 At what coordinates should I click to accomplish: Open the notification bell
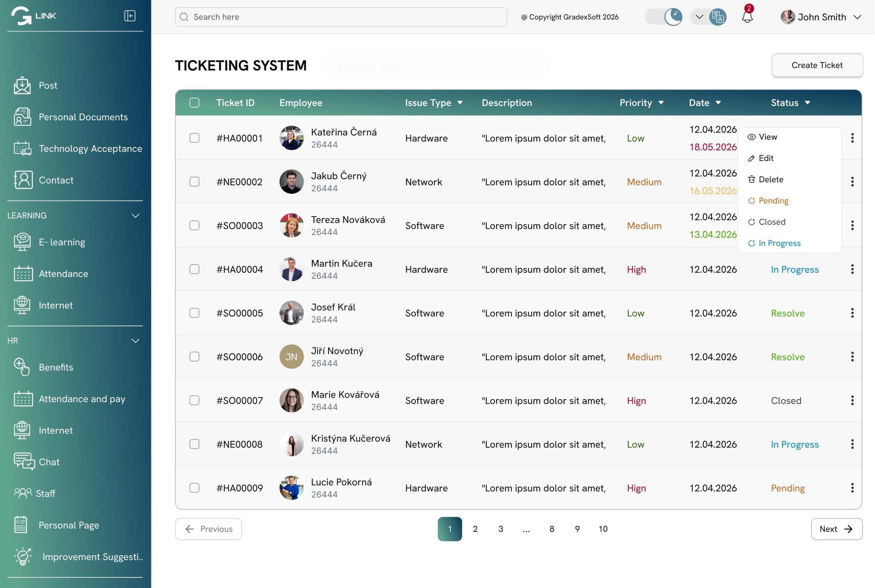point(747,17)
